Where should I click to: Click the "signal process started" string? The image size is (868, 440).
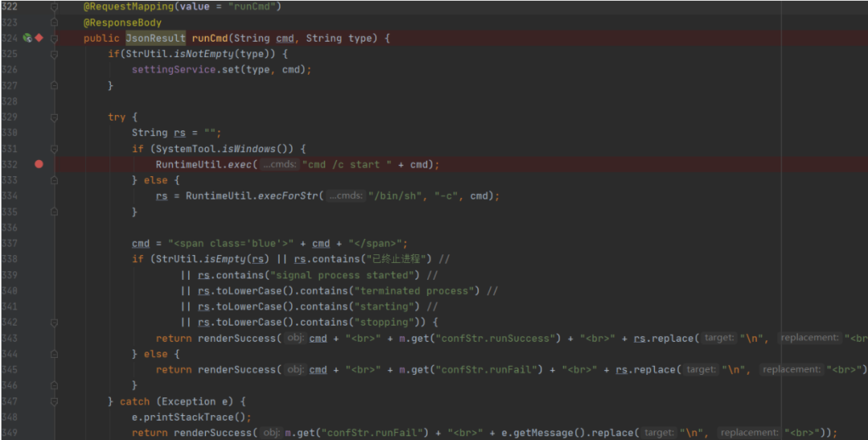click(342, 275)
